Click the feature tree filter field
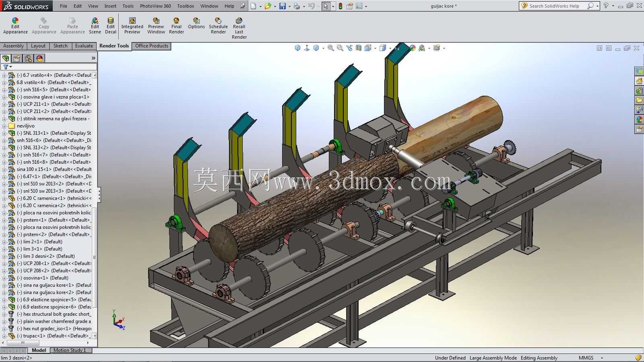 [x=49, y=67]
